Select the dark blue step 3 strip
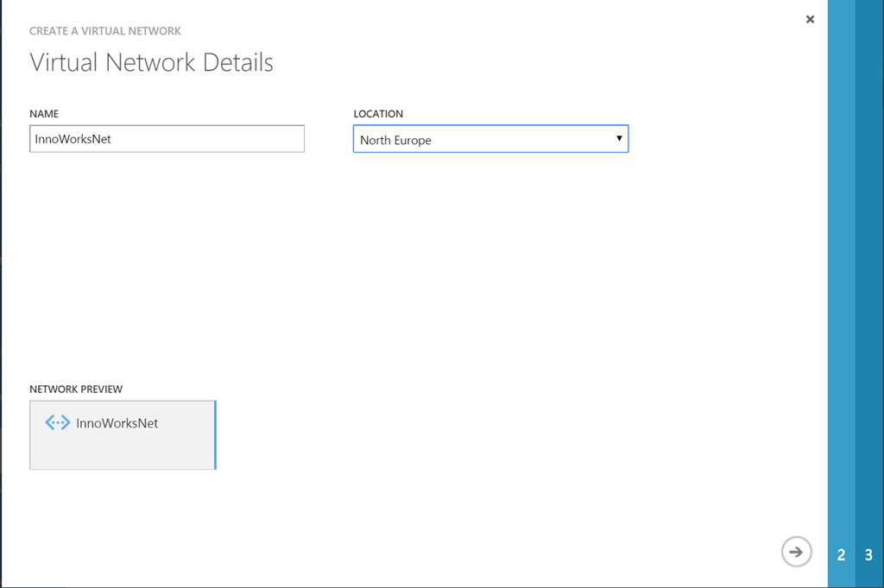Image resolution: width=884 pixels, height=588 pixels. (869, 294)
